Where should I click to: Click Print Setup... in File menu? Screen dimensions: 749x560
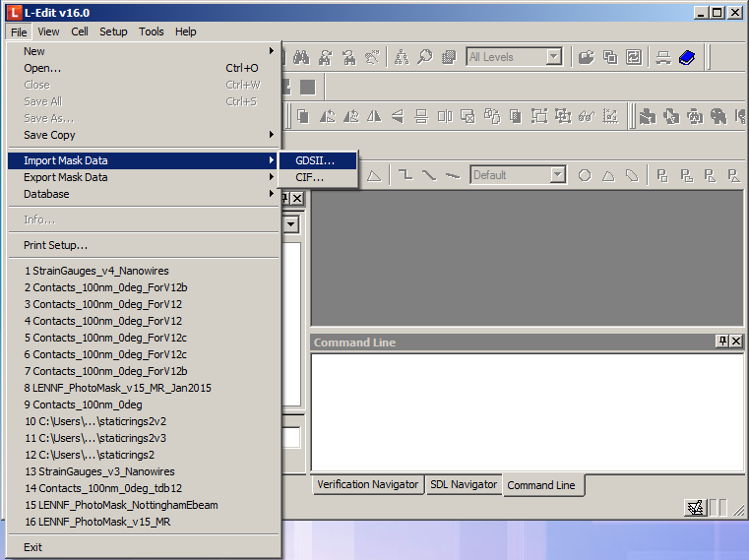click(55, 245)
